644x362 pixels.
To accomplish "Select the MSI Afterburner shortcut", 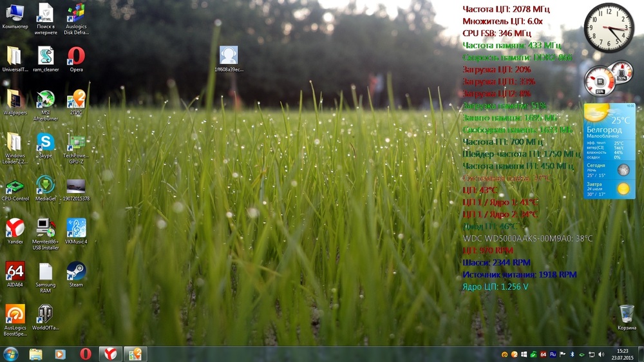I will tap(45, 100).
